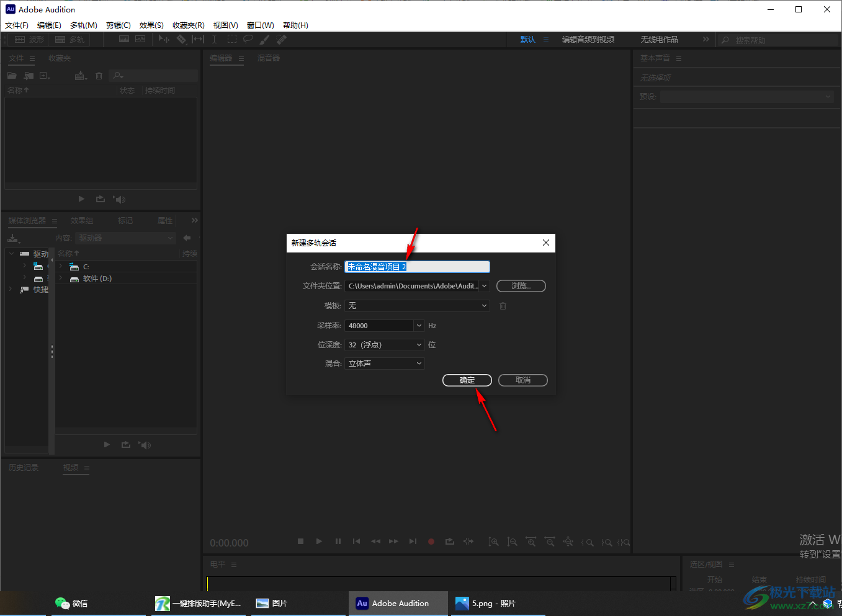Viewport: 842px width, 616px height.
Task: Switch to the 效果组 tab
Action: coord(82,221)
